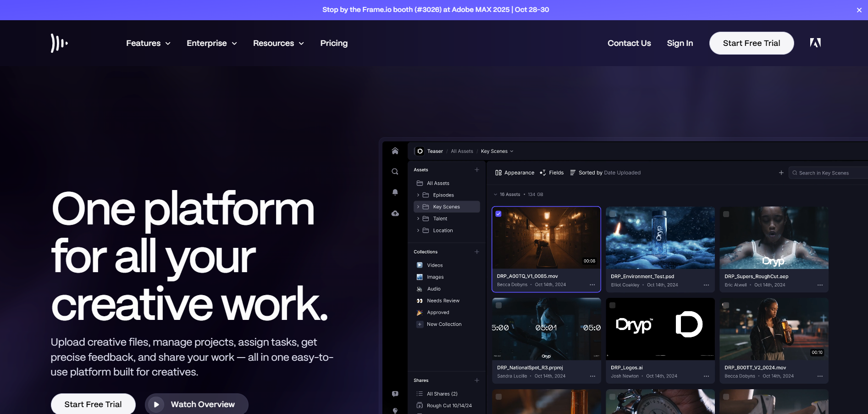The width and height of the screenshot is (868, 414).
Task: Check the DRP_Environment_Test.psd thumbnail checkbox
Action: pyautogui.click(x=612, y=214)
